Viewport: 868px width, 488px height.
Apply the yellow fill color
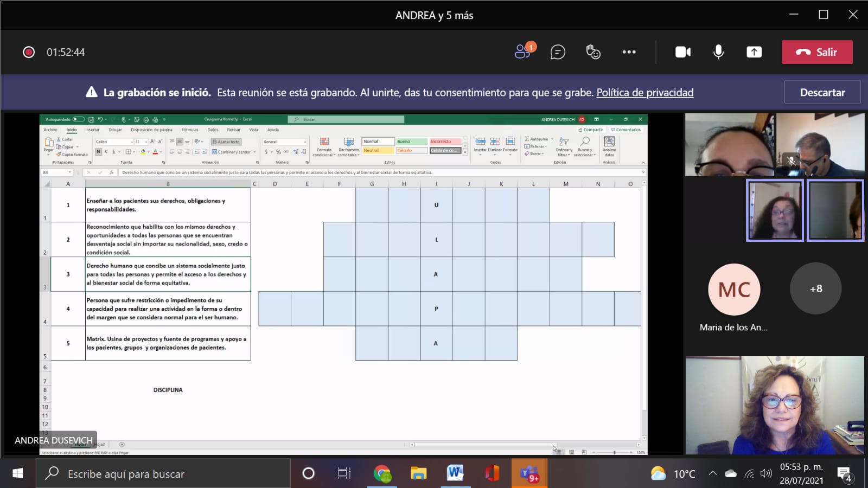point(143,152)
